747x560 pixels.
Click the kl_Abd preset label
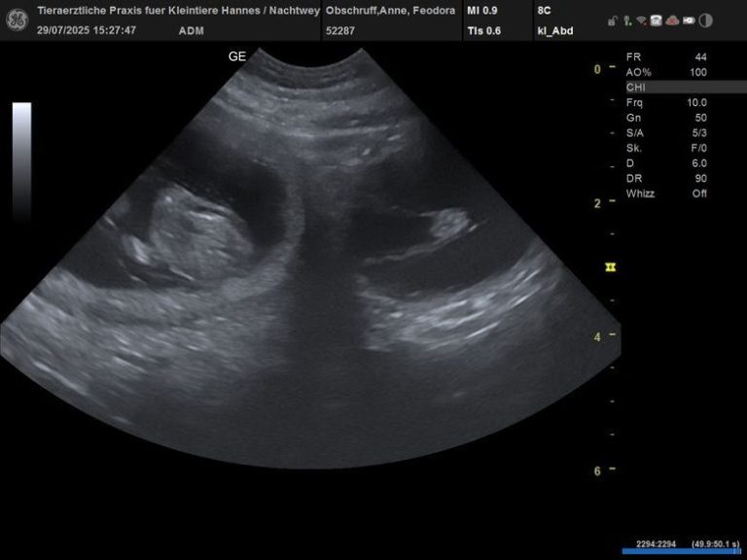[553, 30]
